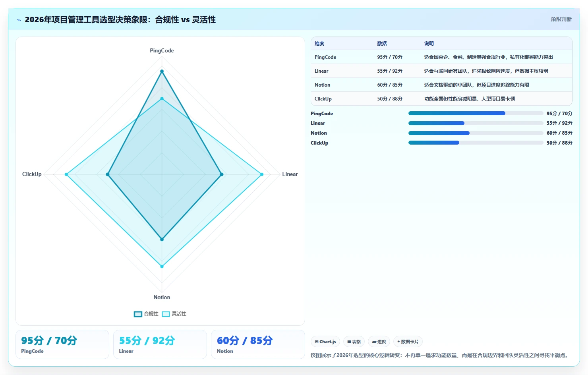588x375 pixels.
Task: Click the 合规性 data point on the Linear axis
Action: 222,174
